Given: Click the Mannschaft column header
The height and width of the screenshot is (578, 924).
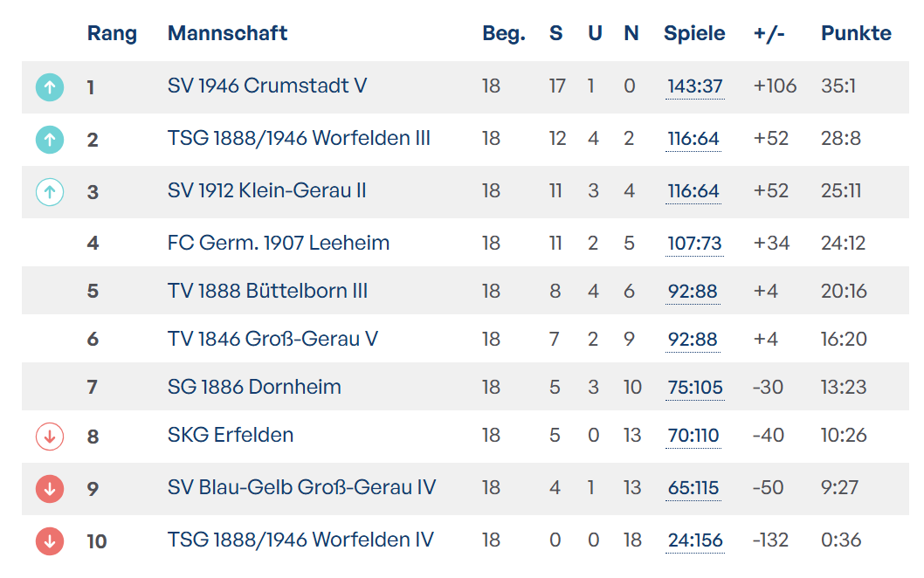Looking at the screenshot, I should pyautogui.click(x=227, y=33).
